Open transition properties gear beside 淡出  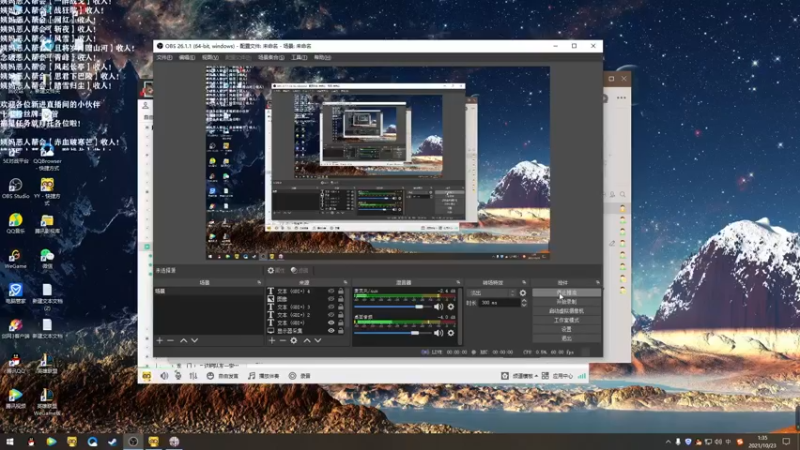522,292
